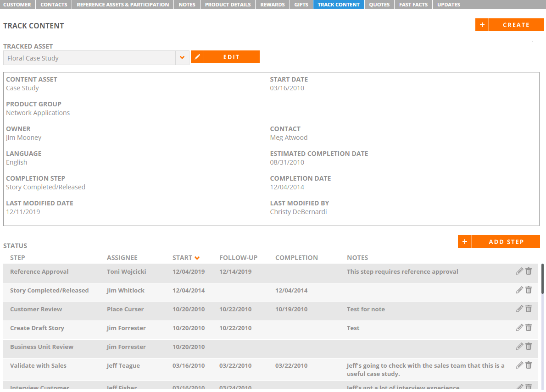Screen dimensions: 546x392
Task: Select the Reference Approval step name
Action: (x=39, y=272)
